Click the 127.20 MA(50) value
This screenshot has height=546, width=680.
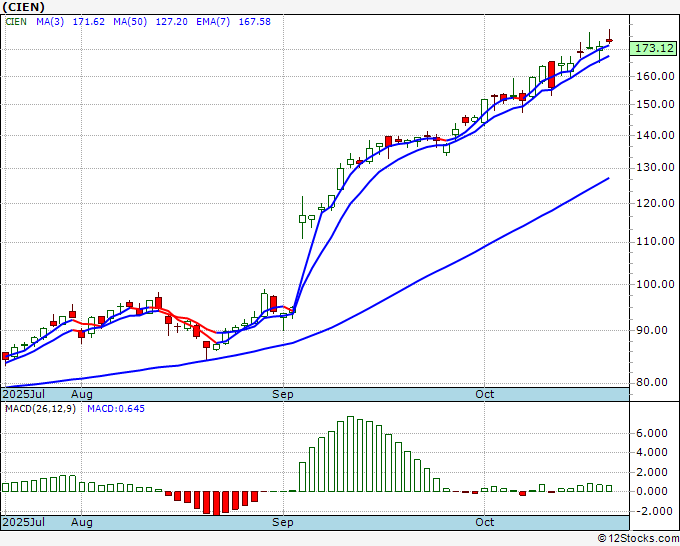coord(172,22)
